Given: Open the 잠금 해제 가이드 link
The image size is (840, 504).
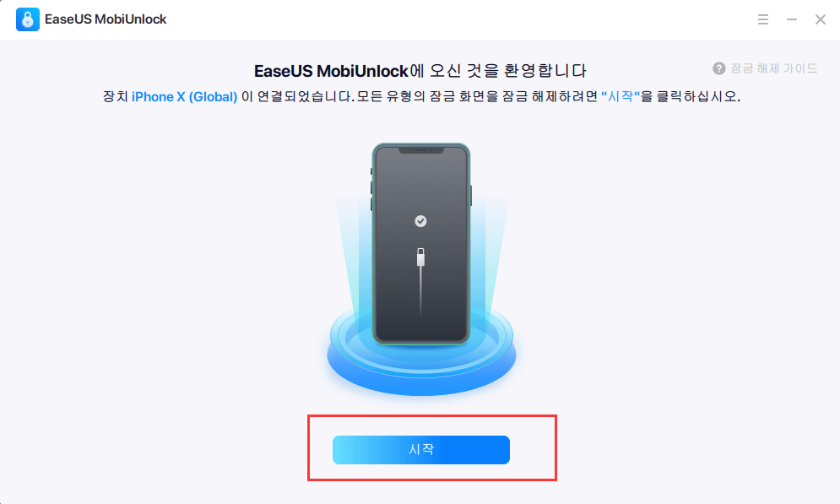Looking at the screenshot, I should pyautogui.click(x=774, y=68).
